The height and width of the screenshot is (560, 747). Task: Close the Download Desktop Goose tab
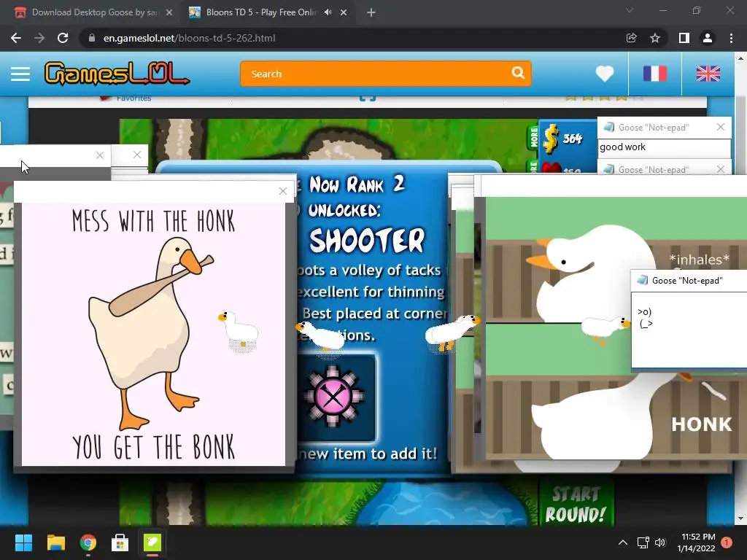click(169, 12)
